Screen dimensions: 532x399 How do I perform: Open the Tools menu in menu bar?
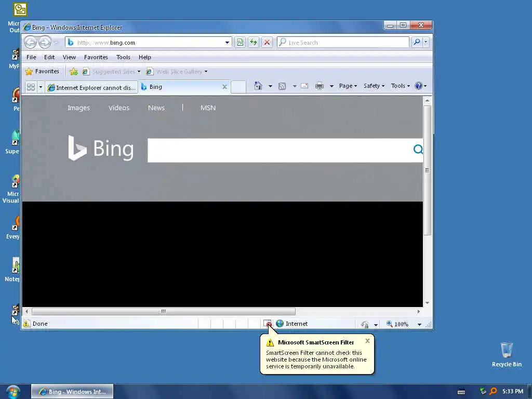pos(123,57)
